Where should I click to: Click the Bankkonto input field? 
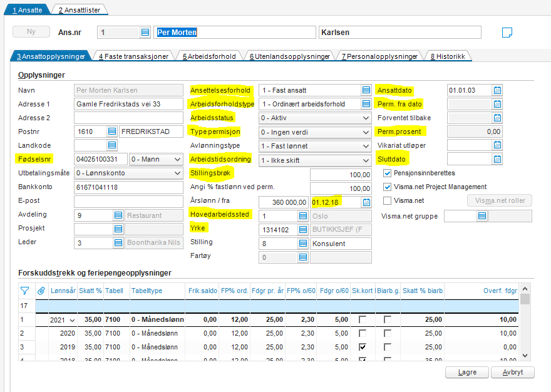point(128,187)
